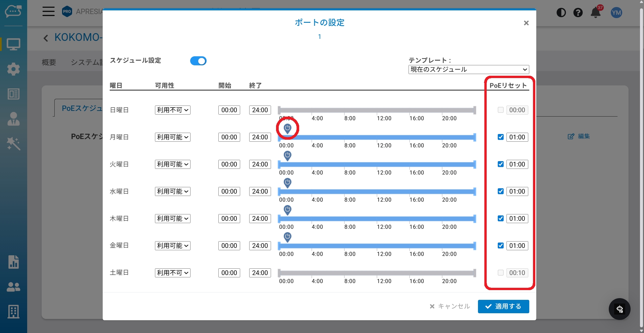Open Sunday's availability dropdown
Screen dimensions: 644x333
click(172, 110)
